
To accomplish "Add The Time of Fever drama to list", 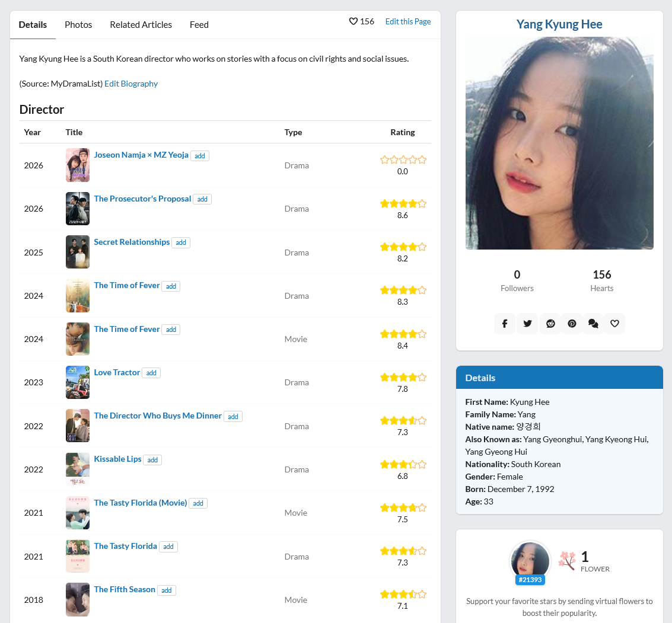I will click(171, 286).
